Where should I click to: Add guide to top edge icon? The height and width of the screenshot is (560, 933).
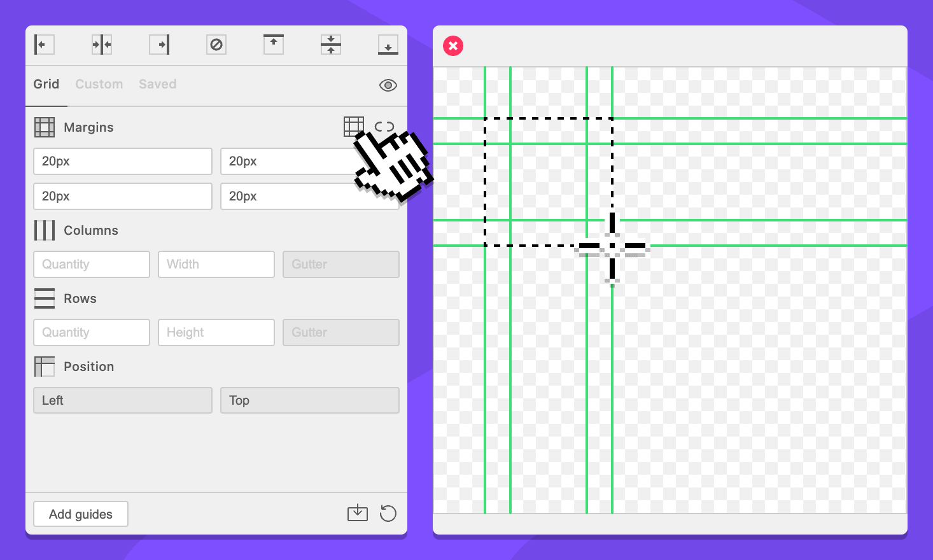click(274, 45)
